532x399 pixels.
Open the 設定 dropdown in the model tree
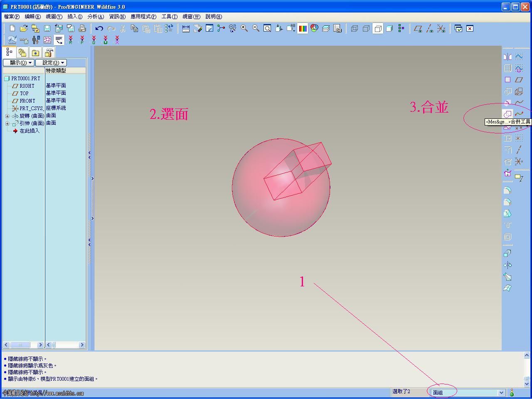51,63
